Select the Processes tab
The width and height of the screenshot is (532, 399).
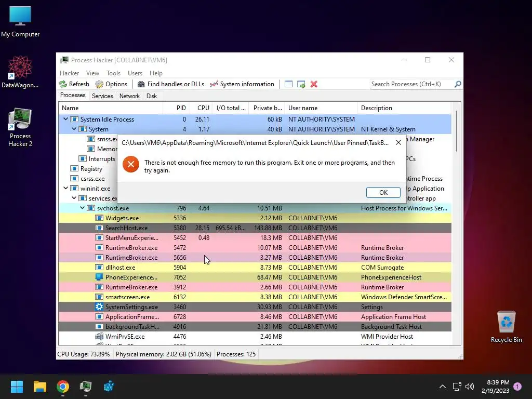73,96
